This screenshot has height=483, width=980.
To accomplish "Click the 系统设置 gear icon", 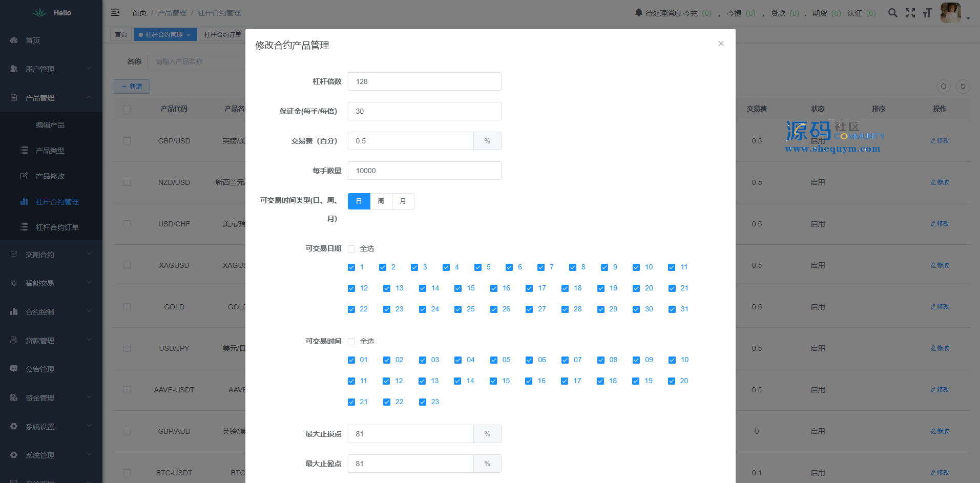I will click(x=14, y=426).
